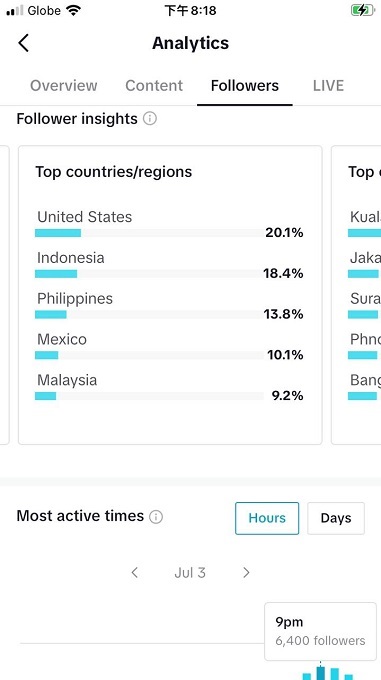381x680 pixels.
Task: Open the Follower insights info icon
Action: click(150, 118)
